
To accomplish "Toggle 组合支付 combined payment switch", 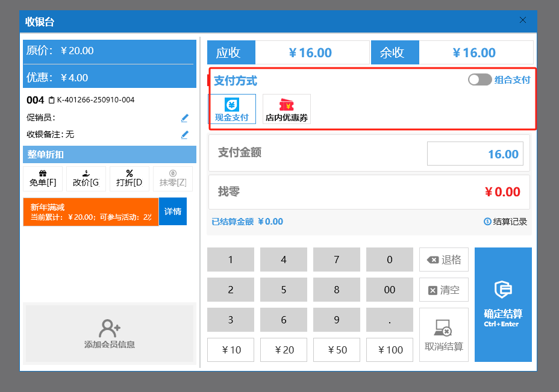I will [479, 79].
